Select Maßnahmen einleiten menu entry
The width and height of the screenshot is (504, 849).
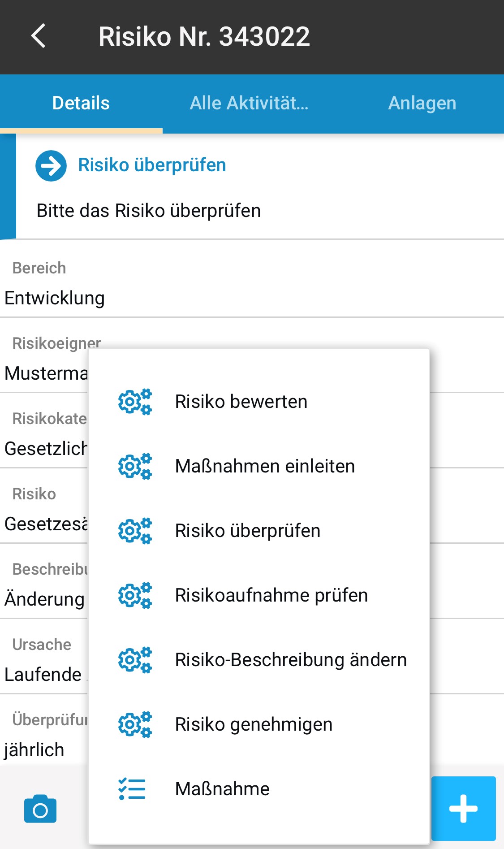265,466
